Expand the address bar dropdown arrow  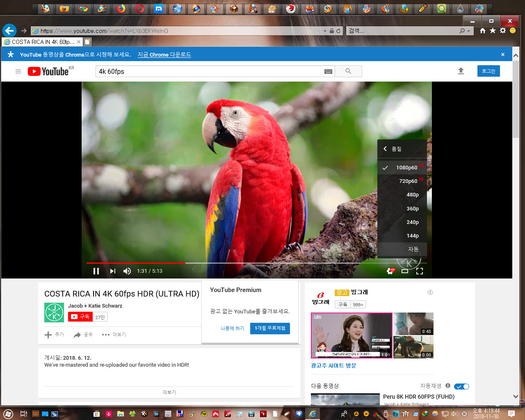325,31
